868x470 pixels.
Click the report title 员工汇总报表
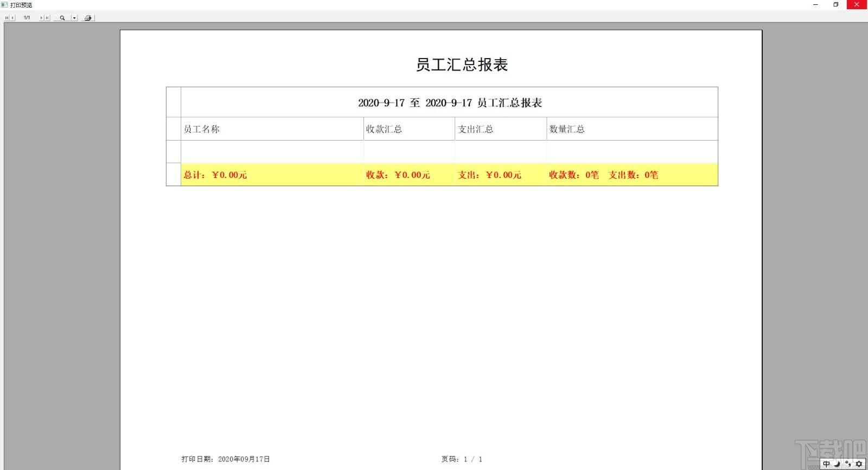pyautogui.click(x=462, y=65)
